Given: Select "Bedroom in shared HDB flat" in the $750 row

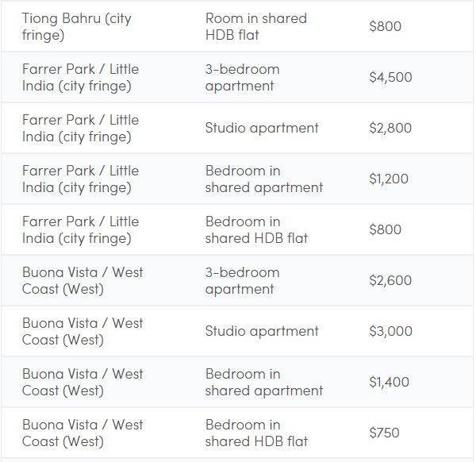Looking at the screenshot, I should pyautogui.click(x=255, y=433).
